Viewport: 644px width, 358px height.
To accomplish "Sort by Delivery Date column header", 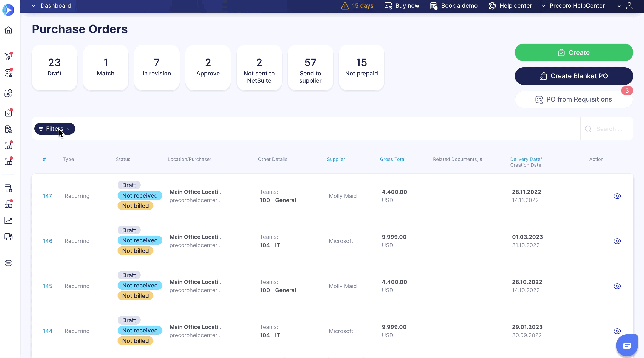I will tap(526, 159).
